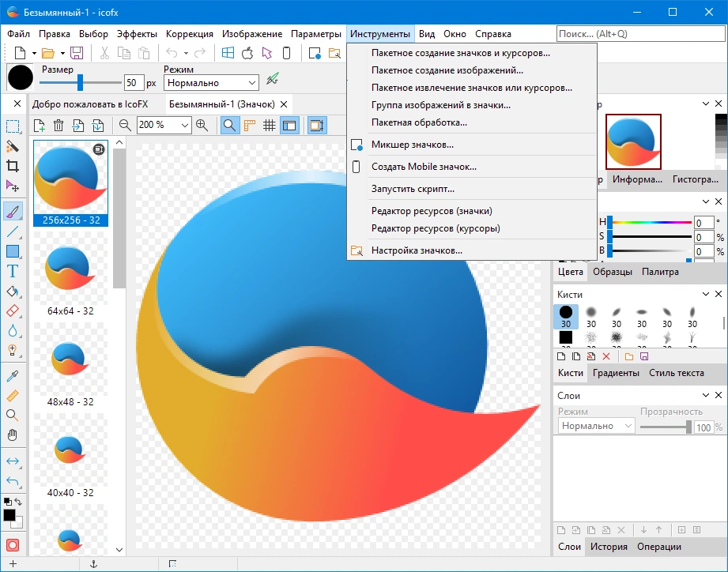
Task: Click the Поиск... (Alt+Q) search field
Action: point(640,33)
